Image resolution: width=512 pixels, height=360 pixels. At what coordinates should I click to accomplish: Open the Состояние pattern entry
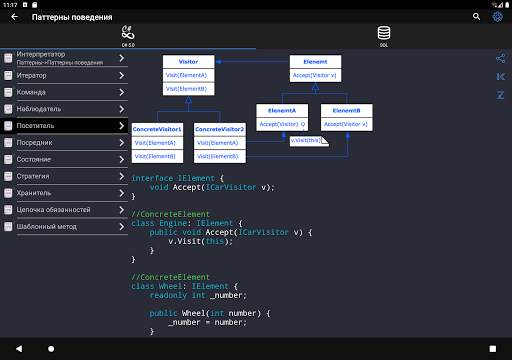point(64,159)
